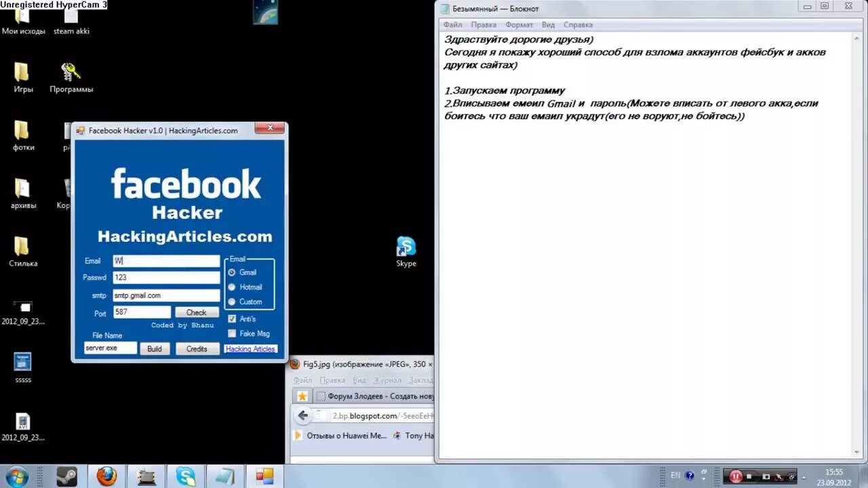Select the sssss desktop icon
The image size is (868, 488).
pyautogui.click(x=23, y=368)
